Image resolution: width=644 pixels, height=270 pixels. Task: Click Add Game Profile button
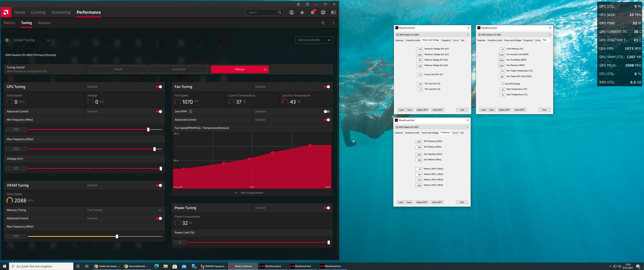314,40
